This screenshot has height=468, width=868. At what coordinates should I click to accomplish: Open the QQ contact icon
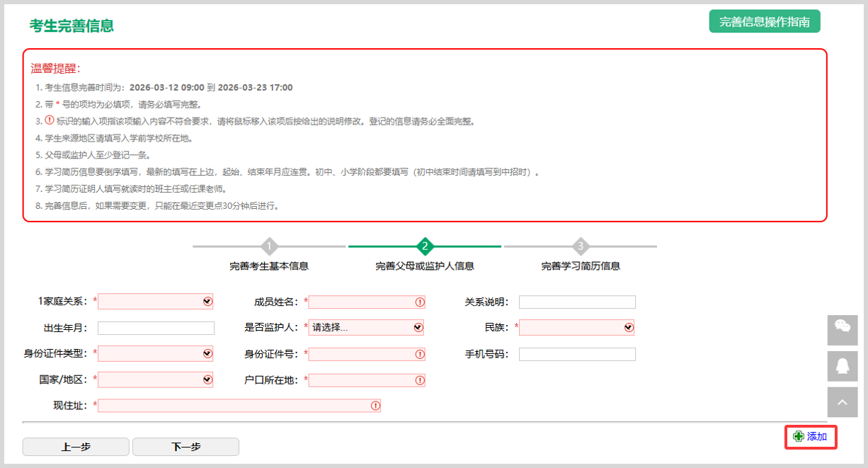point(843,366)
